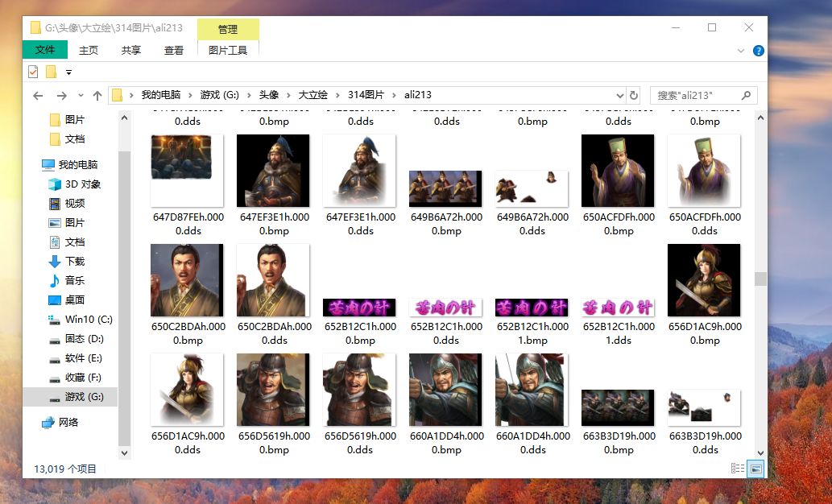Image resolution: width=832 pixels, height=504 pixels.
Task: Select thumbnail 650ACFDFh.0000.bmp
Action: pyautogui.click(x=619, y=171)
